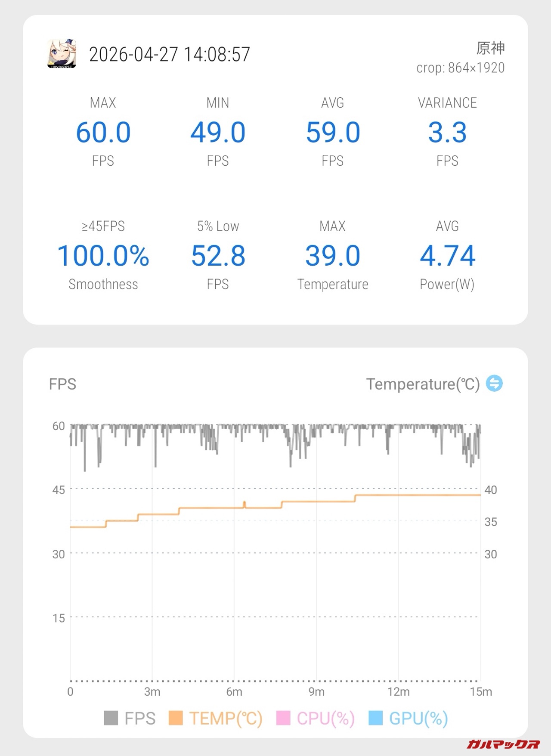Click the MIN 49.0 FPS stat
551x756 pixels.
point(218,132)
